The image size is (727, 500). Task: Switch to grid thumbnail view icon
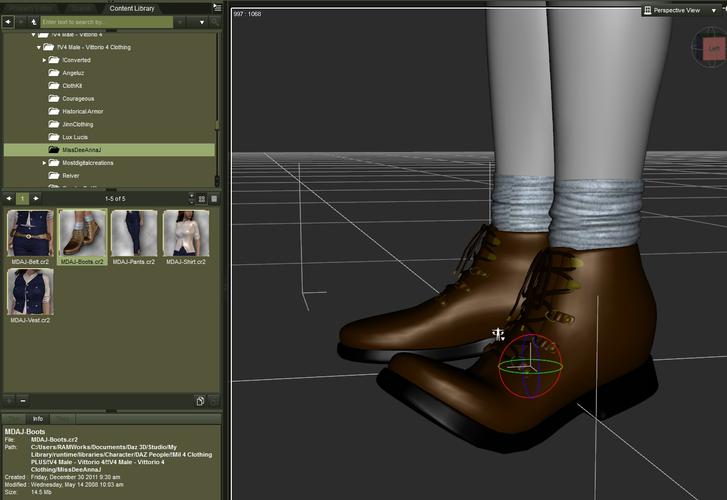(202, 199)
